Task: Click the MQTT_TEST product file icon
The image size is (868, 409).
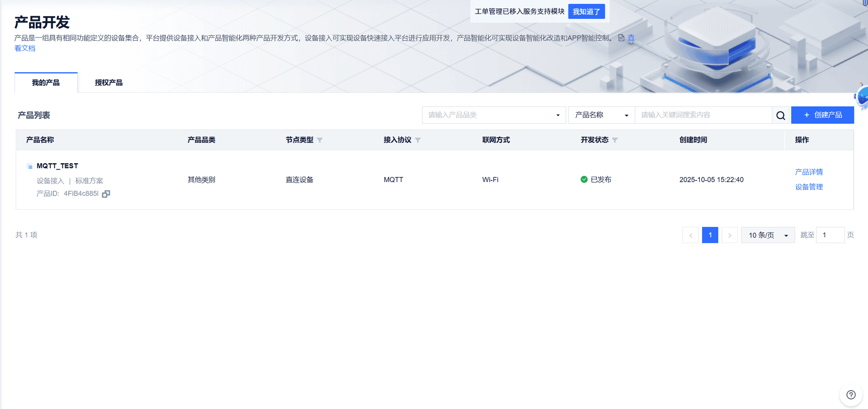Action: [x=29, y=165]
